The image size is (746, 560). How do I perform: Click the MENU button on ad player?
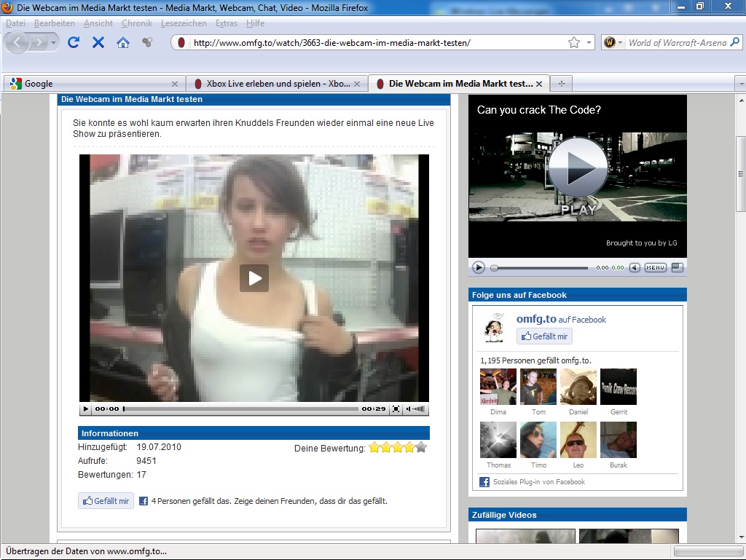tap(655, 268)
